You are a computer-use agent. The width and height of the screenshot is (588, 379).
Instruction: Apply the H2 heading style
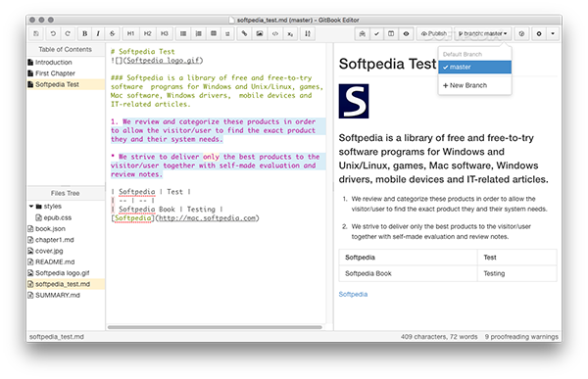147,33
